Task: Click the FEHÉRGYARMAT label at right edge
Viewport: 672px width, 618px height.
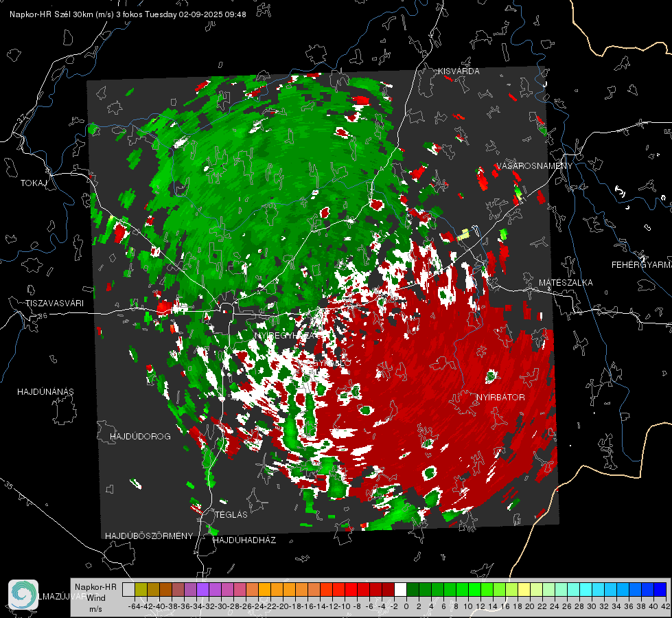Action: tap(641, 265)
